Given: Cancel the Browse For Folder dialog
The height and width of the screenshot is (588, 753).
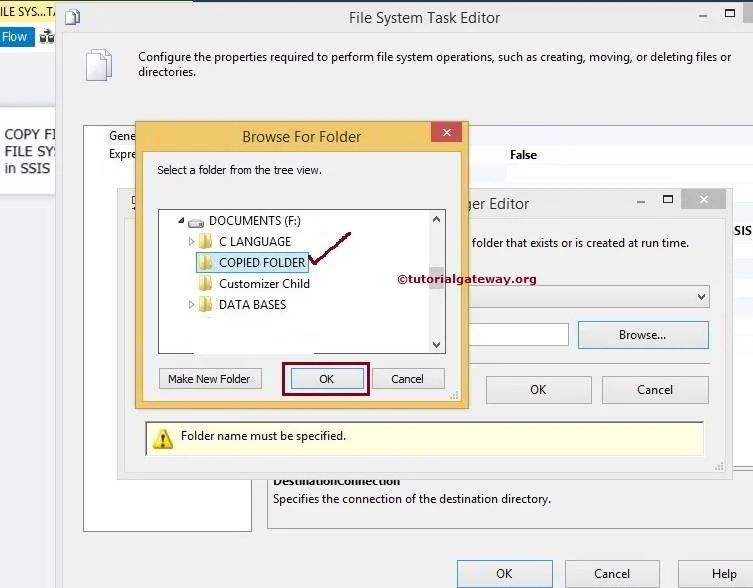Looking at the screenshot, I should coord(408,379).
